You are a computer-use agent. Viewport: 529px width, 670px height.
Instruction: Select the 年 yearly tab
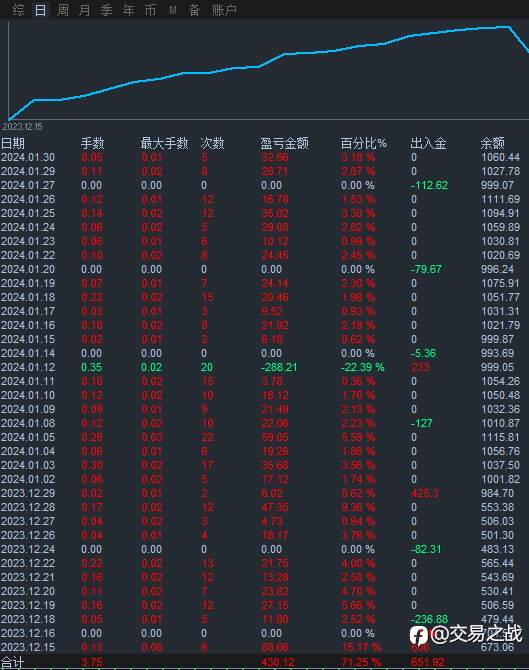[x=128, y=9]
